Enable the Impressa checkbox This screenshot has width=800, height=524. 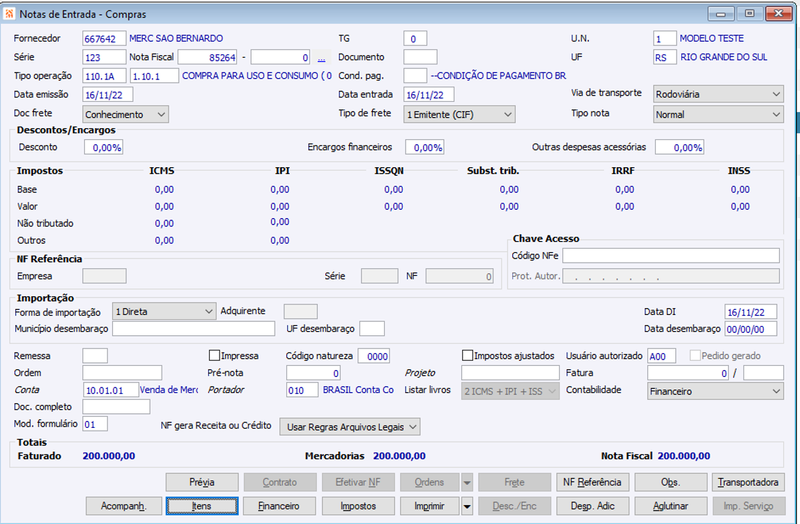[x=214, y=355]
